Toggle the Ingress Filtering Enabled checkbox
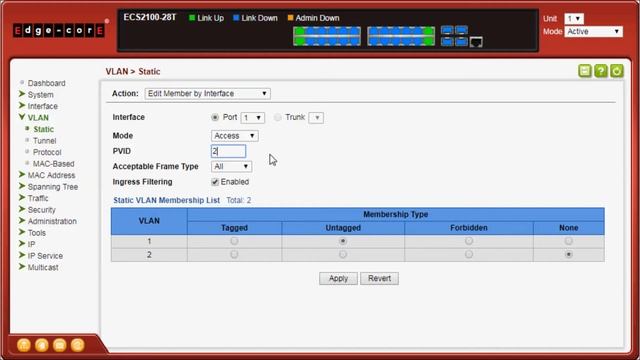 [x=215, y=182]
